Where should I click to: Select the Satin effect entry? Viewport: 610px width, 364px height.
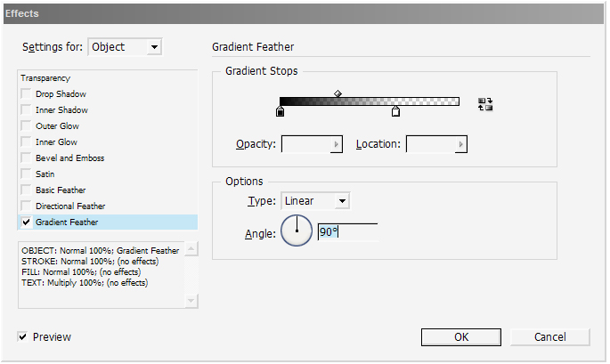point(45,174)
